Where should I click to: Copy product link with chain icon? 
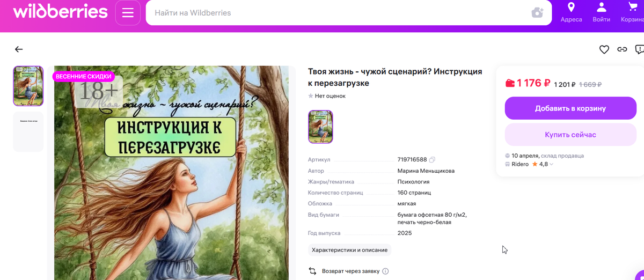coord(622,49)
